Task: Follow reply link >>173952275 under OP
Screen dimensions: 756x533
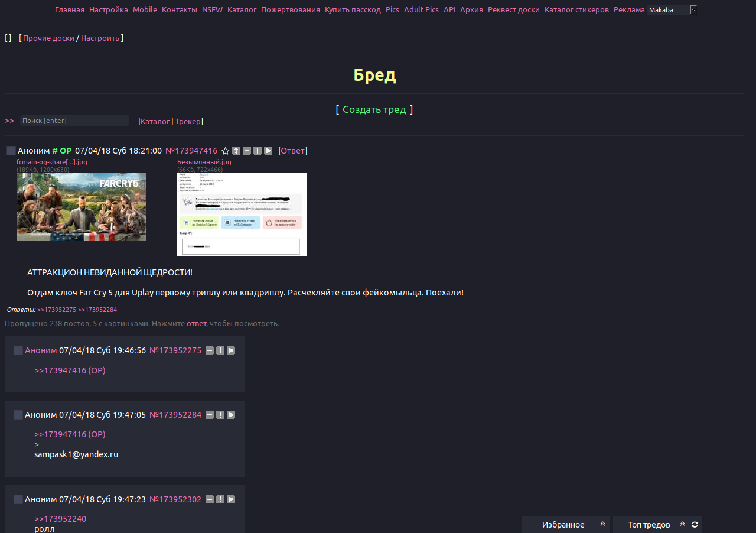Action: (57, 310)
